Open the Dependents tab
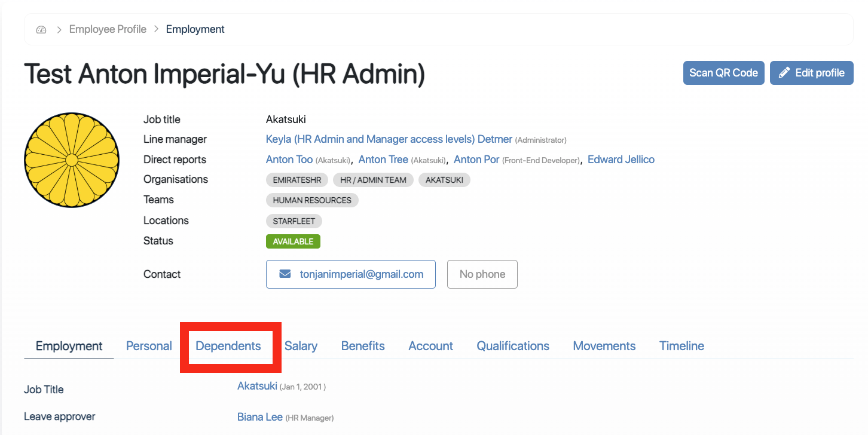This screenshot has height=435, width=868. click(228, 346)
